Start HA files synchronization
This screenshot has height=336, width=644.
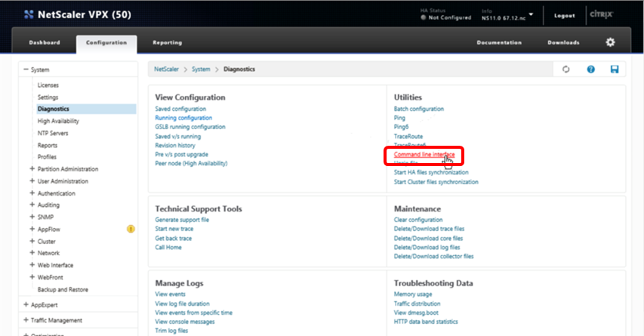point(431,172)
